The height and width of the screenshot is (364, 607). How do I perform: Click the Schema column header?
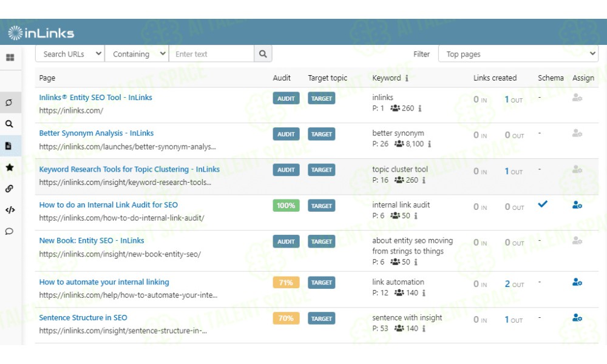pyautogui.click(x=551, y=78)
